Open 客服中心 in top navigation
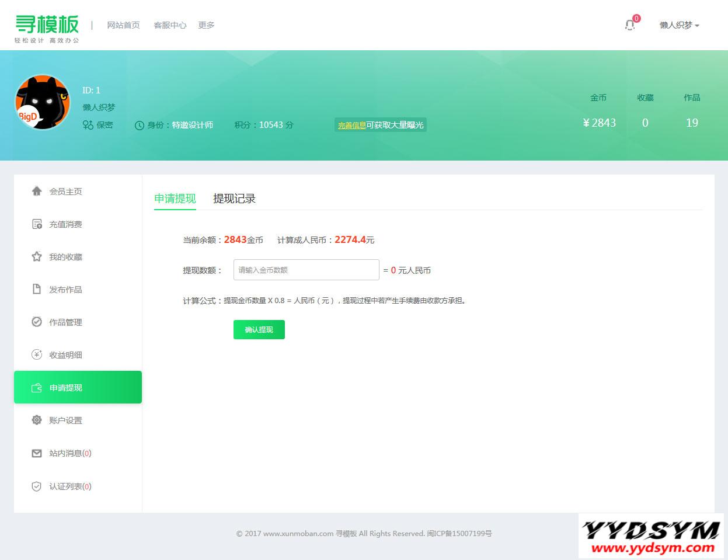 (x=170, y=25)
